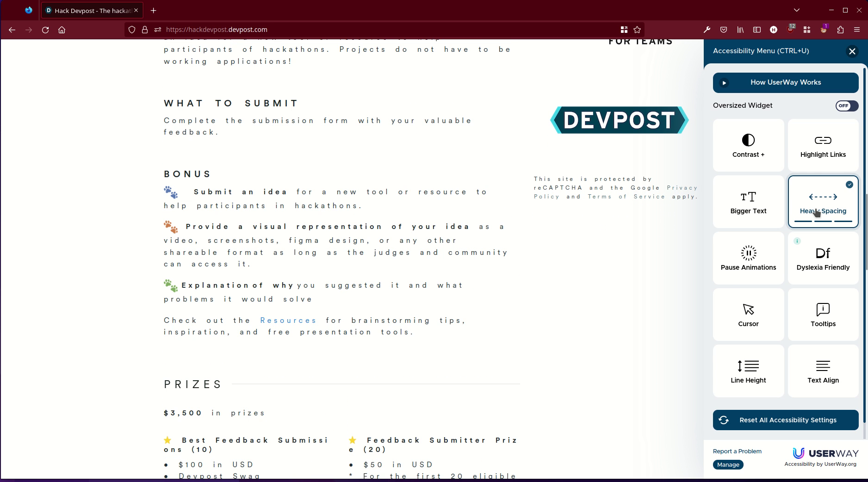Viewport: 868px width, 482px height.
Task: Follow the Resources link for brainstorming tips
Action: pyautogui.click(x=288, y=320)
